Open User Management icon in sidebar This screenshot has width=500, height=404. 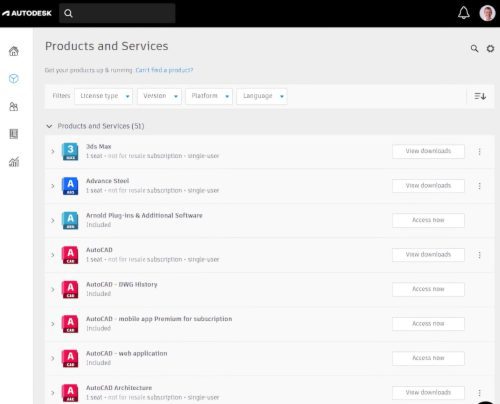(x=14, y=106)
